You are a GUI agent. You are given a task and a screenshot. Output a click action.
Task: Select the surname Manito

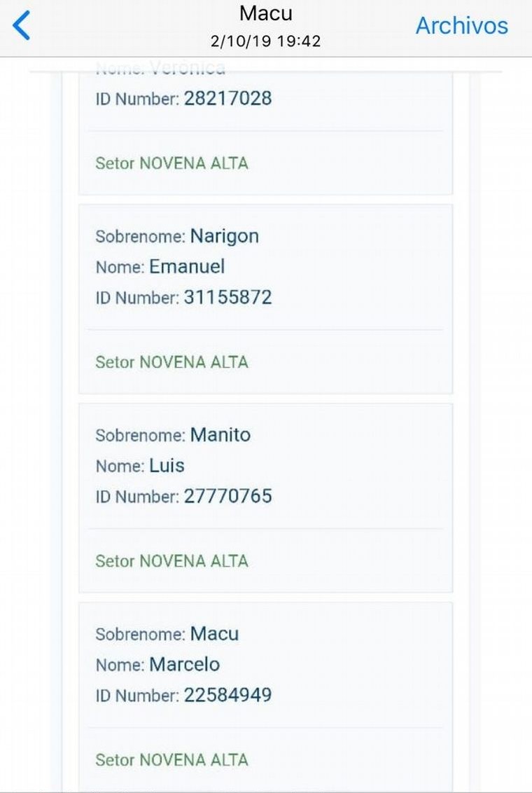(x=220, y=435)
